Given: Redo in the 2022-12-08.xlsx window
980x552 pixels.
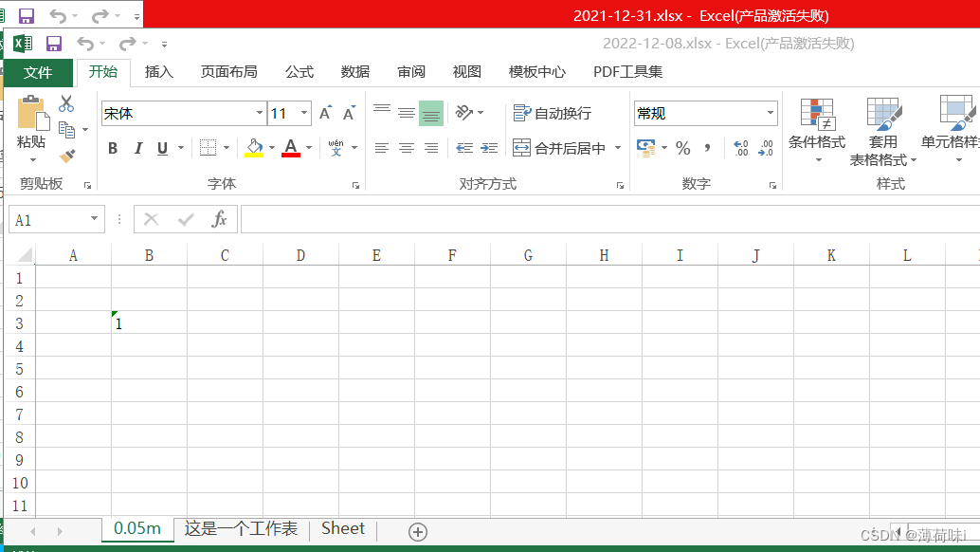Looking at the screenshot, I should (128, 44).
